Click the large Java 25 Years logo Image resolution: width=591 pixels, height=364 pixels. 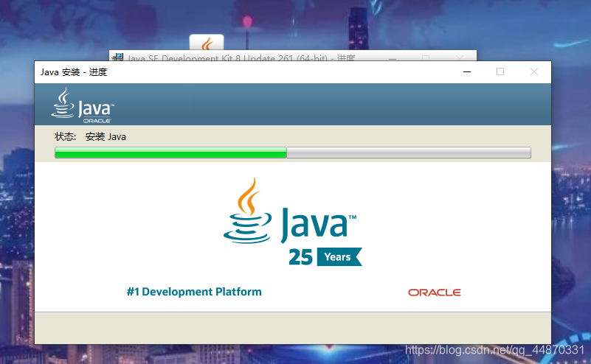click(x=293, y=222)
